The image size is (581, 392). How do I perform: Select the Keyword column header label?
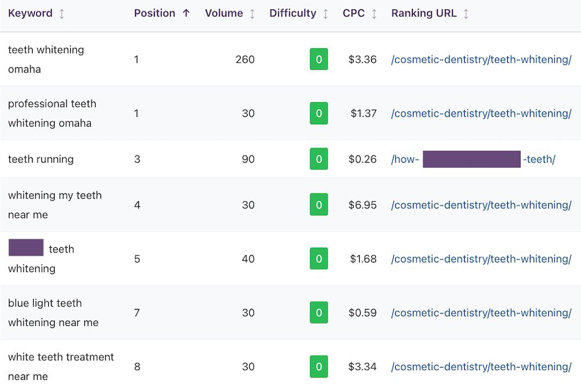coord(30,13)
